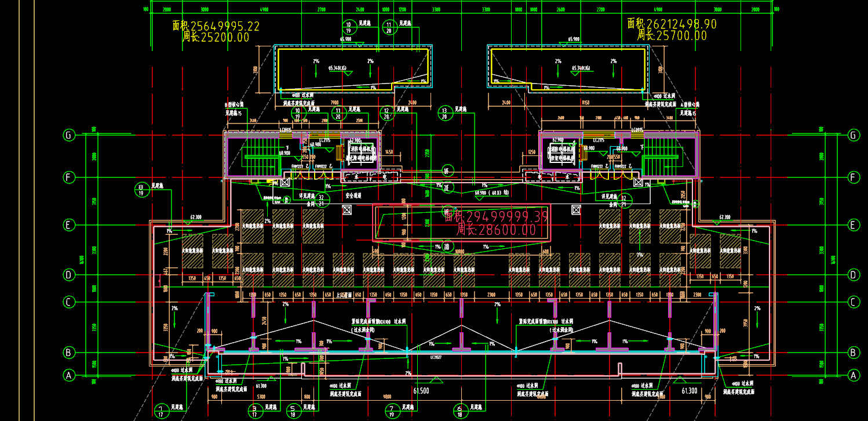
Task: Pick the 1250 dimension text
Action: pos(532,152)
